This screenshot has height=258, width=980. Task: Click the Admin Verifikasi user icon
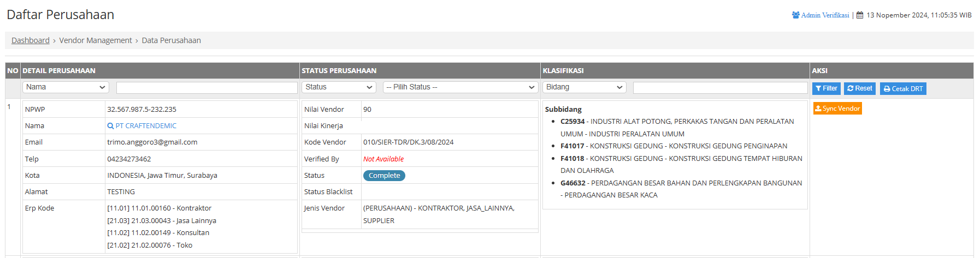coord(795,15)
